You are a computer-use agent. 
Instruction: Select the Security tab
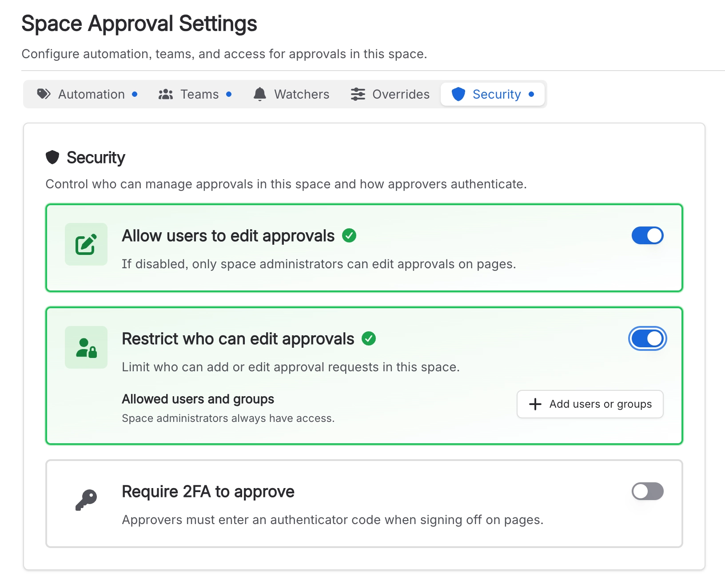click(493, 94)
